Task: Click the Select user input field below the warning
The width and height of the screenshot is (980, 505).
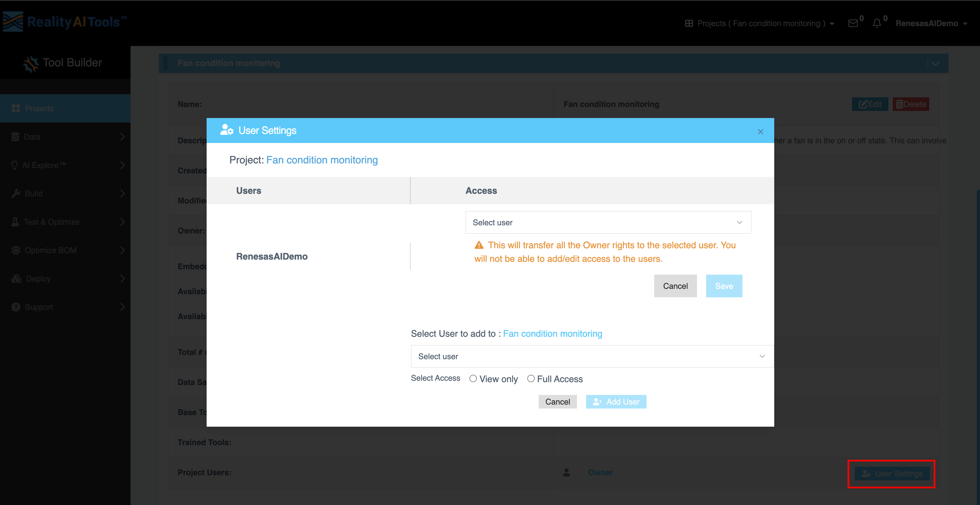Action: (x=591, y=356)
